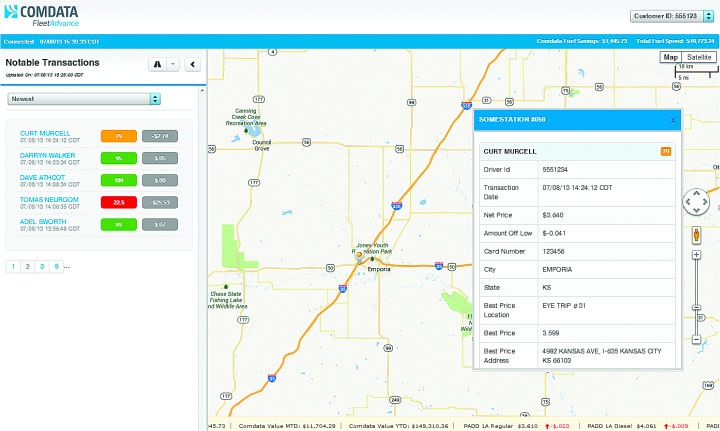This screenshot has height=431, width=720.
Task: Click the map pan control
Action: 696,202
